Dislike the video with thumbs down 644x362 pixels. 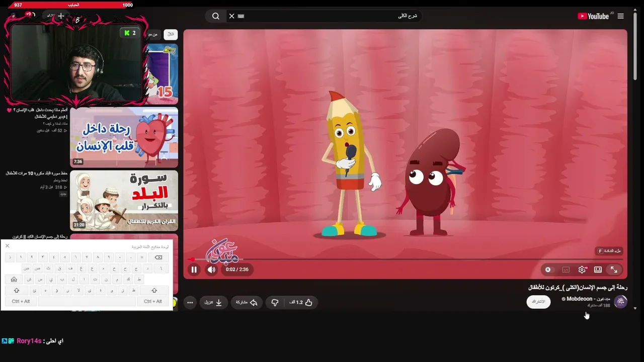275,302
